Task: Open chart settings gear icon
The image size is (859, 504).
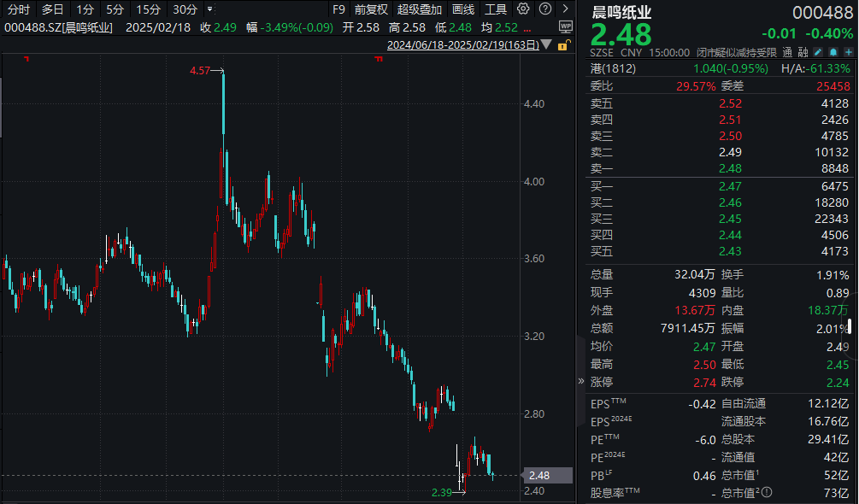Action: [523, 9]
